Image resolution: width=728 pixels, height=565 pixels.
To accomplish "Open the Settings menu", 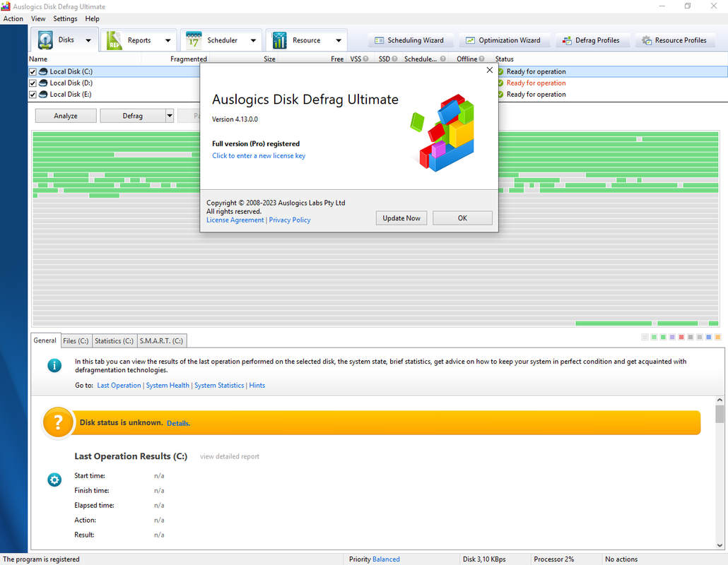I will click(65, 18).
